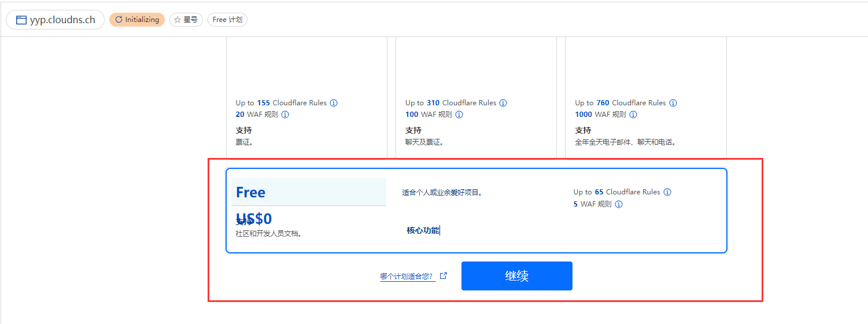The height and width of the screenshot is (324, 868).
Task: Click the Free 计划 badge
Action: coord(227,20)
